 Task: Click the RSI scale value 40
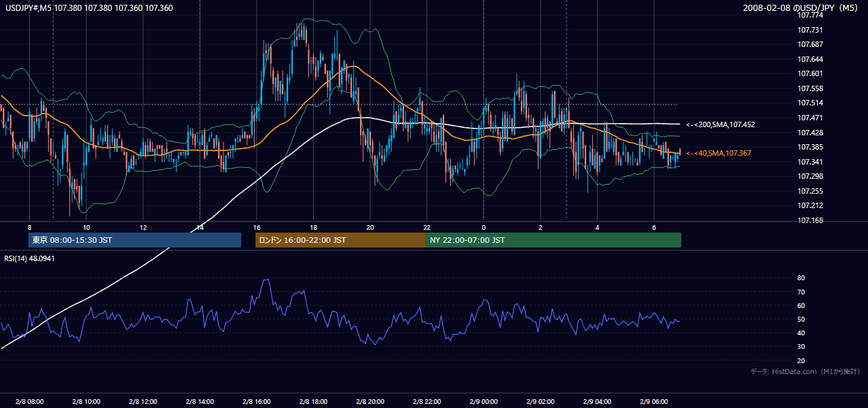coord(801,333)
